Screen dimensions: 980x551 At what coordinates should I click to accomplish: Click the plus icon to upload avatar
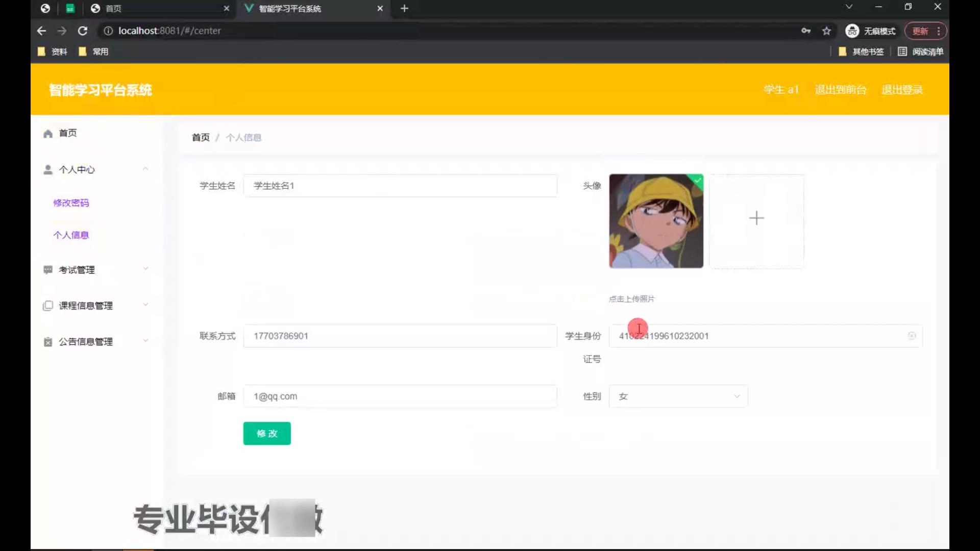756,218
